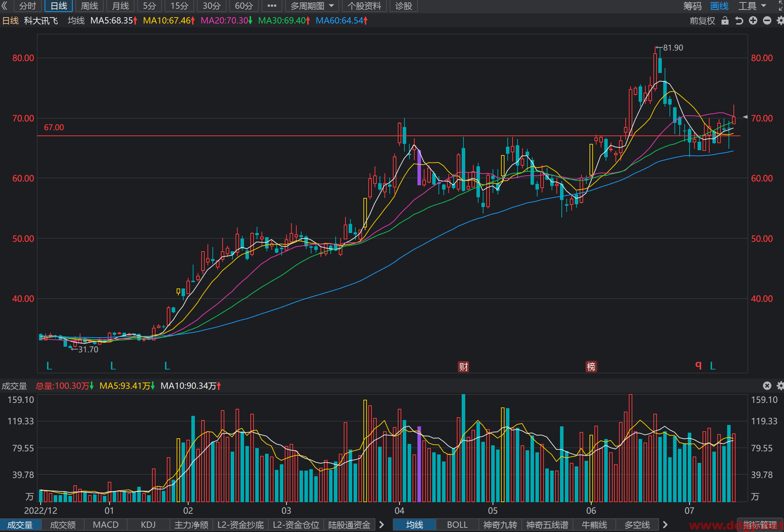Close the 成交量 volume panel via X icon
The image size is (784, 532).
(x=767, y=386)
